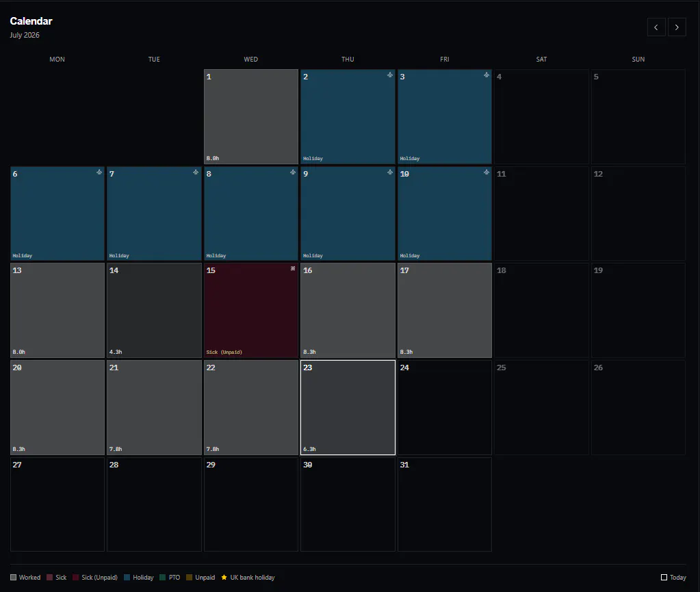700x592 pixels.
Task: Select July 13 day with 8.0h
Action: (57, 310)
